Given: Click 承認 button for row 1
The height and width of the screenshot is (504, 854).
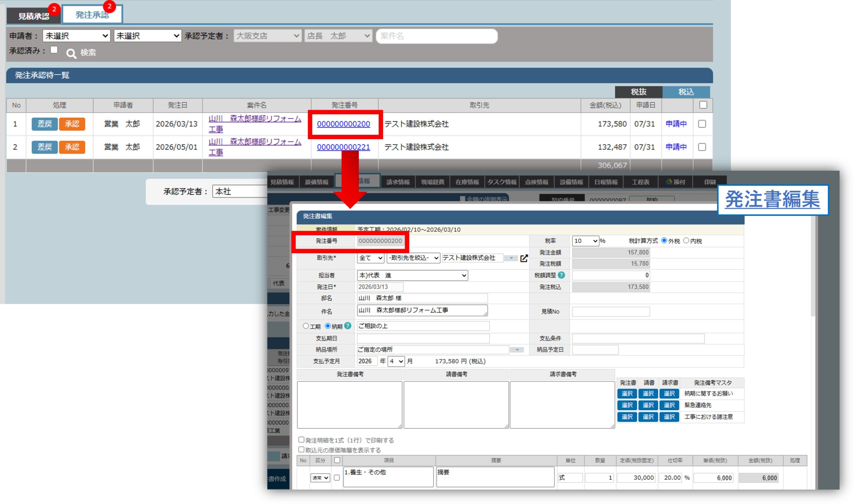Looking at the screenshot, I should pos(72,124).
